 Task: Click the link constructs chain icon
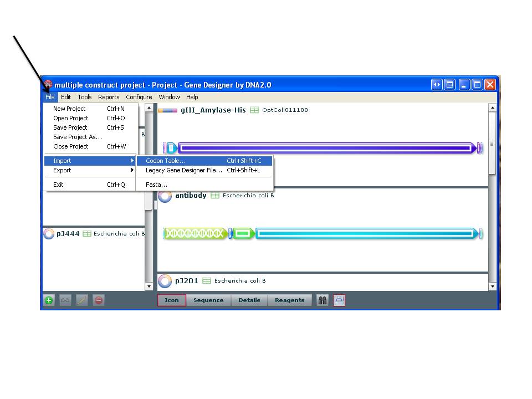pos(65,300)
